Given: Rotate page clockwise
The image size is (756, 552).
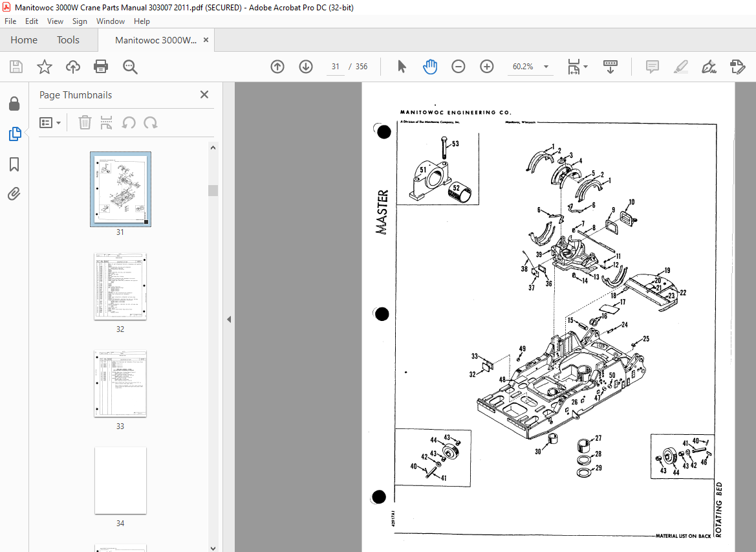Looking at the screenshot, I should pyautogui.click(x=151, y=122).
